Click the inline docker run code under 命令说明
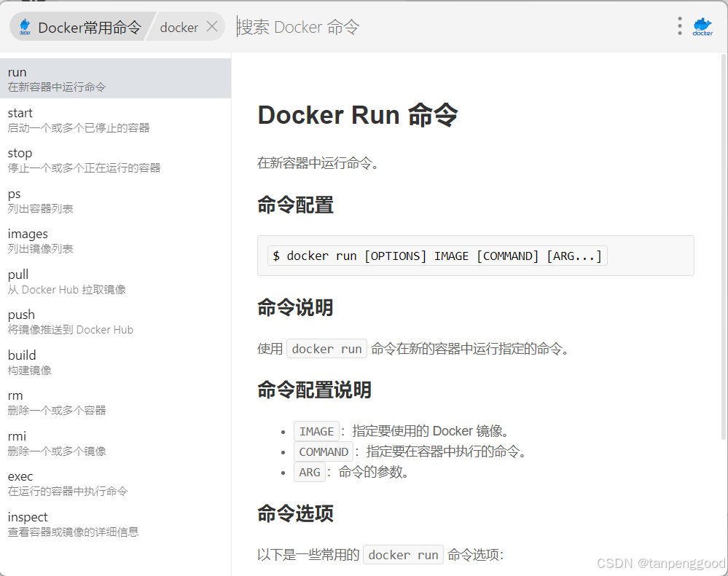 (327, 349)
